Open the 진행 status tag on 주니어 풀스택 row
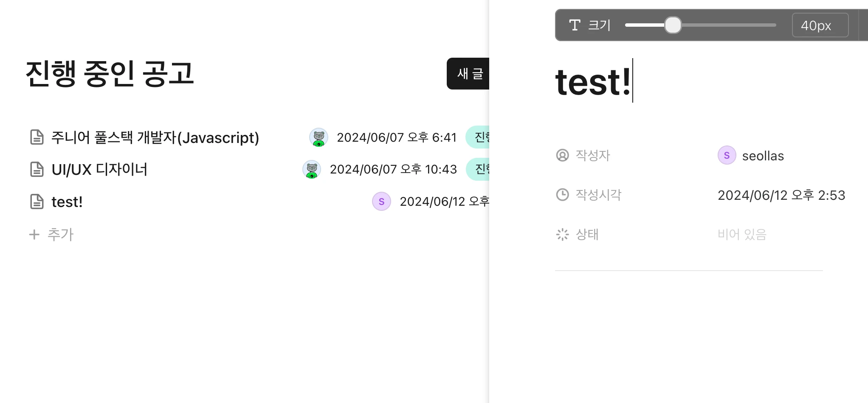Screen dimensions: 868x403 click(x=479, y=137)
